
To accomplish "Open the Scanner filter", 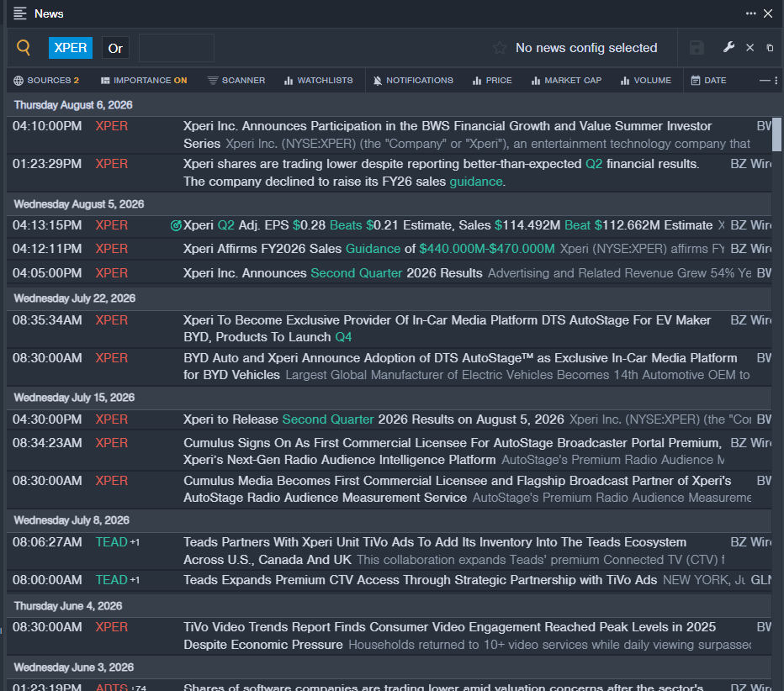I will pyautogui.click(x=236, y=81).
